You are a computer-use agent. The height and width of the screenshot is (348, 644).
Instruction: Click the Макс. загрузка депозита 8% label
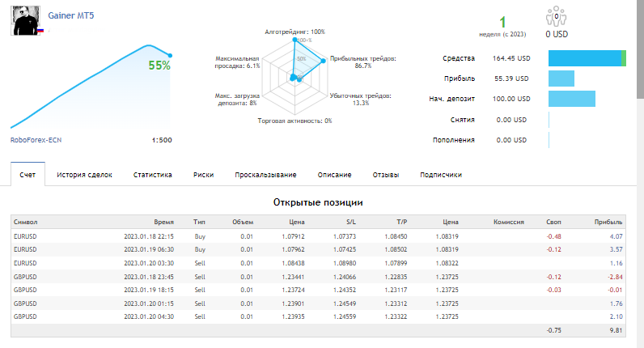[237, 99]
